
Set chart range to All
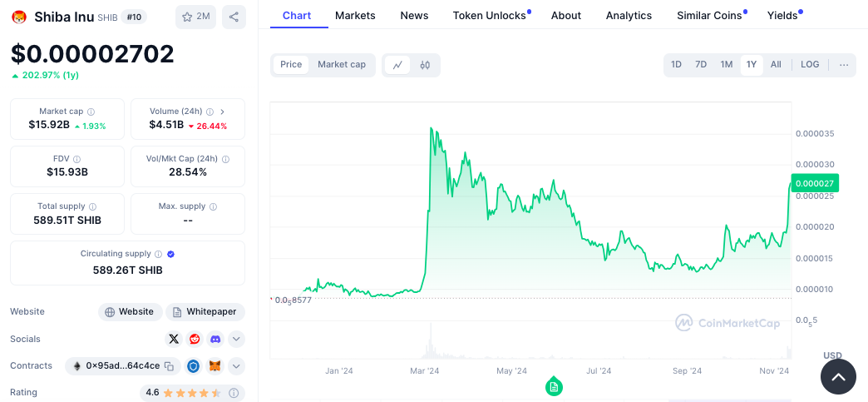[776, 64]
